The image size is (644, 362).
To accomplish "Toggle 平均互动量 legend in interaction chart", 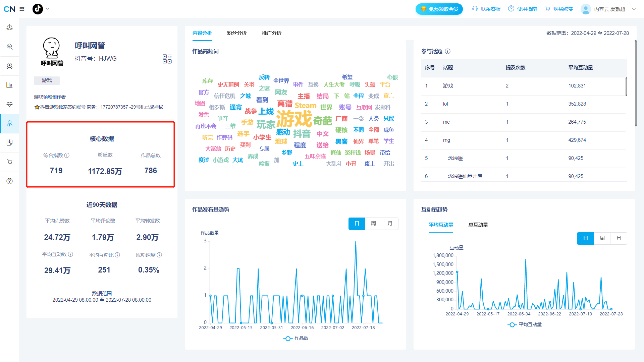I will 525,325.
